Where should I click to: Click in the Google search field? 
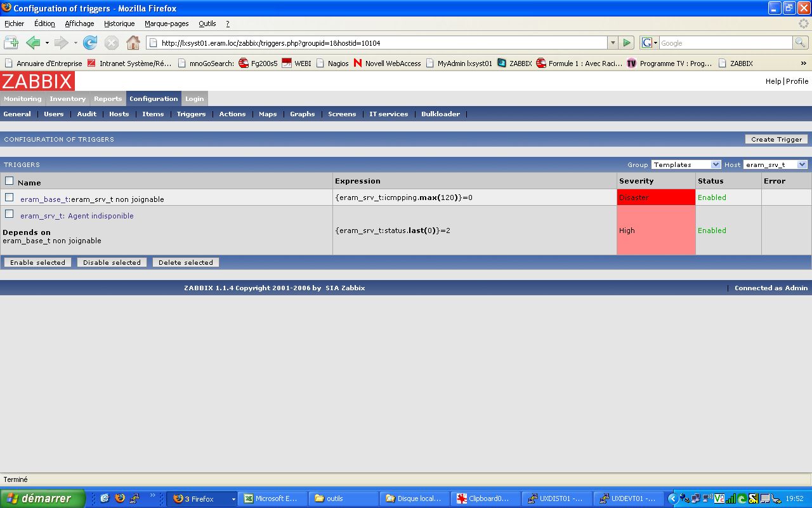[725, 43]
